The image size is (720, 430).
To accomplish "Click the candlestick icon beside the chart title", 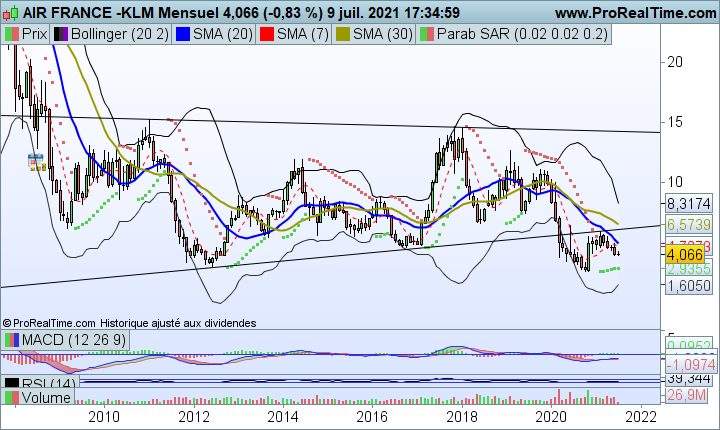I will coord(11,13).
